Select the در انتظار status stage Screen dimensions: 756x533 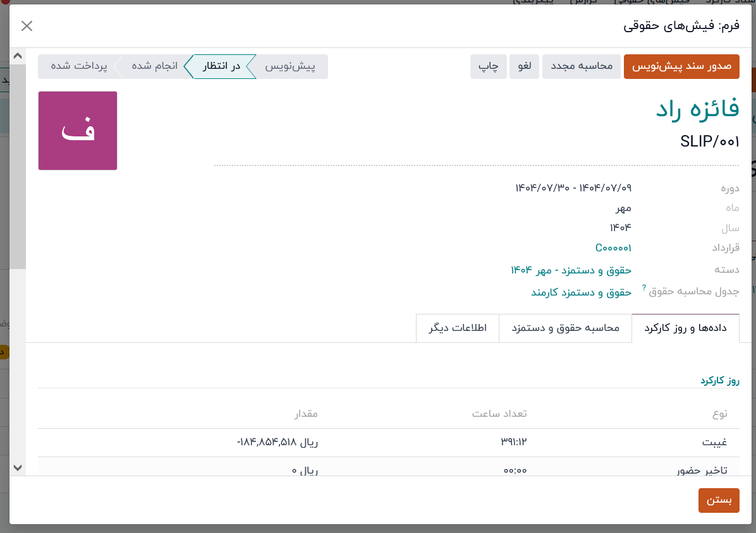coord(221,66)
